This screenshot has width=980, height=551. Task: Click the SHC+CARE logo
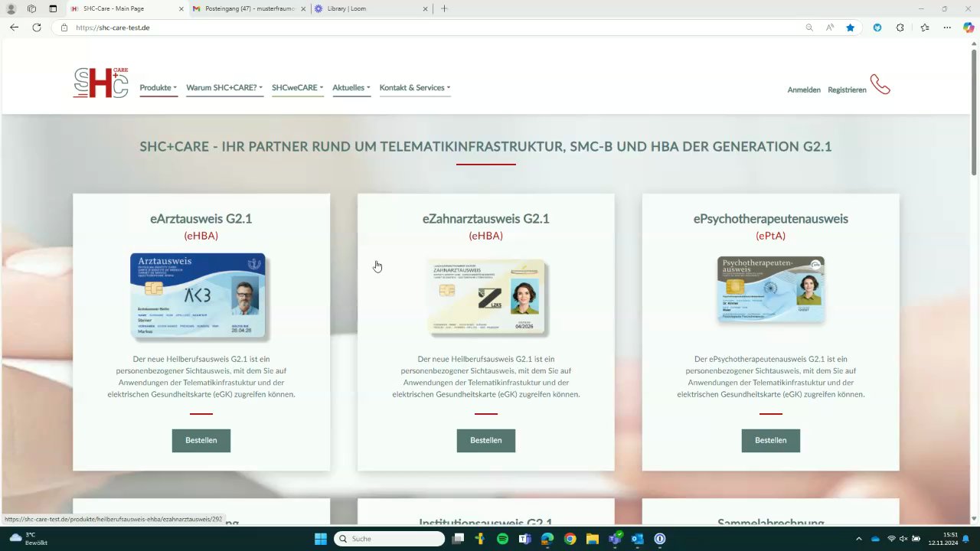pos(100,83)
